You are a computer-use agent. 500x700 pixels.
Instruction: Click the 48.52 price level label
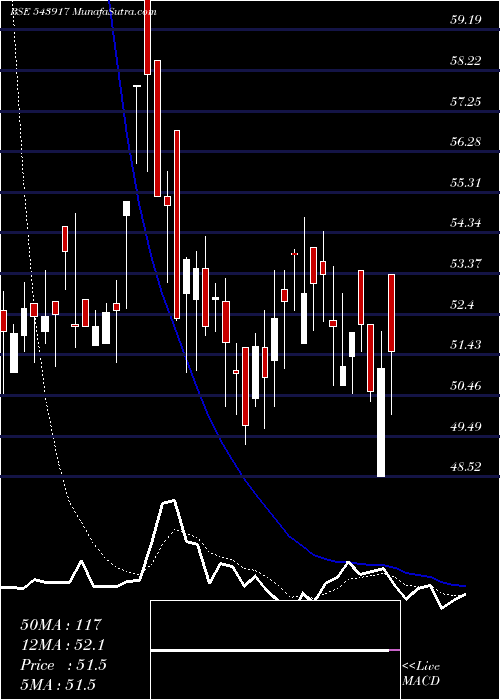click(466, 467)
